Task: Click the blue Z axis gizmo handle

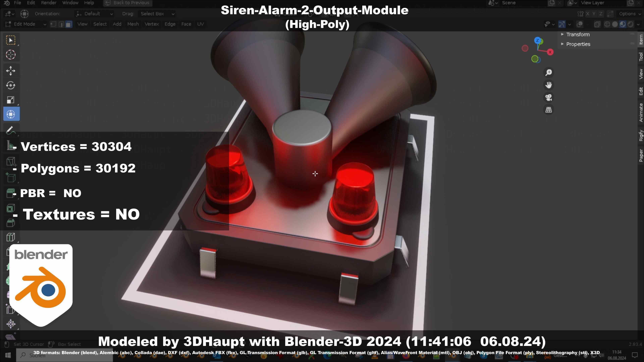Action: [x=538, y=40]
